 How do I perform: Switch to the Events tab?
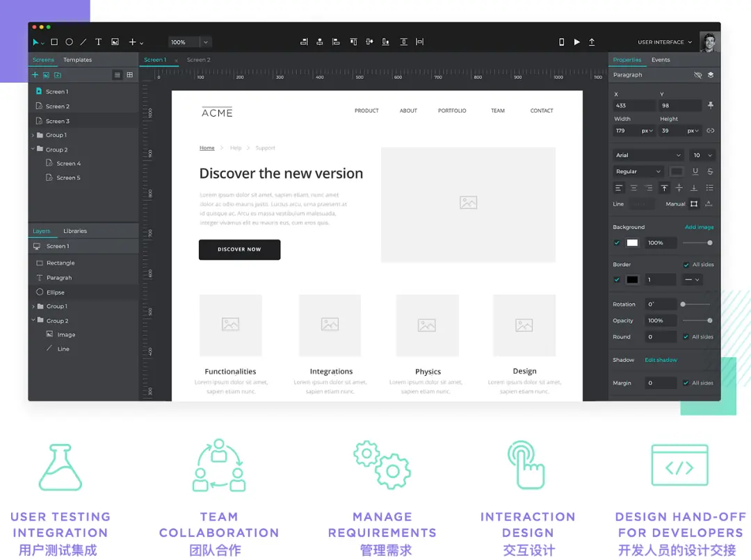pos(661,60)
